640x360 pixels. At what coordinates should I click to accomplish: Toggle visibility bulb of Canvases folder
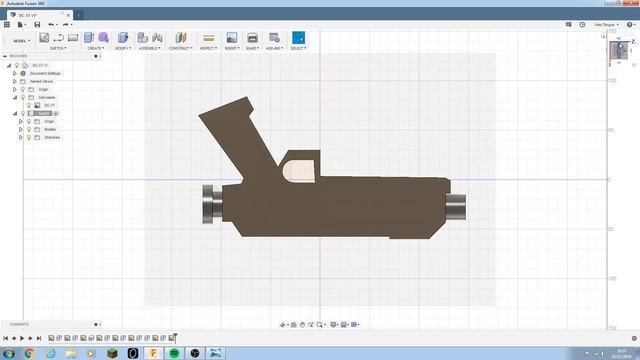(23, 98)
